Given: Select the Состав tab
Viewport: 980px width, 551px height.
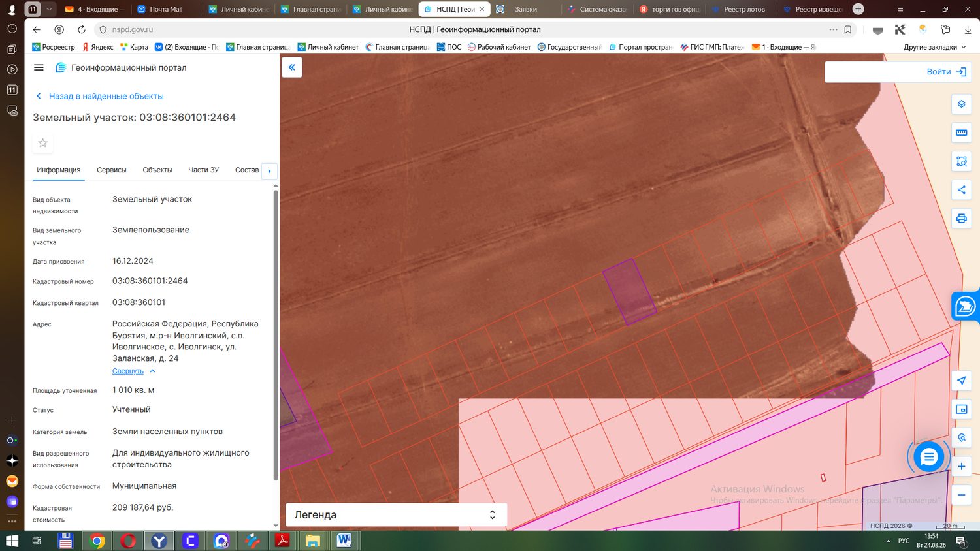Looking at the screenshot, I should pos(247,170).
